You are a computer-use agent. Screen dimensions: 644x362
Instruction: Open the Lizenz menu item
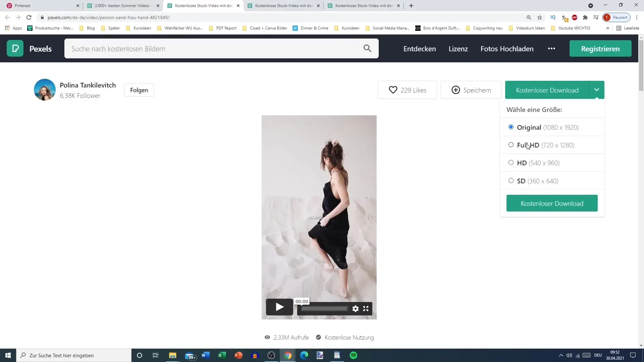point(458,49)
